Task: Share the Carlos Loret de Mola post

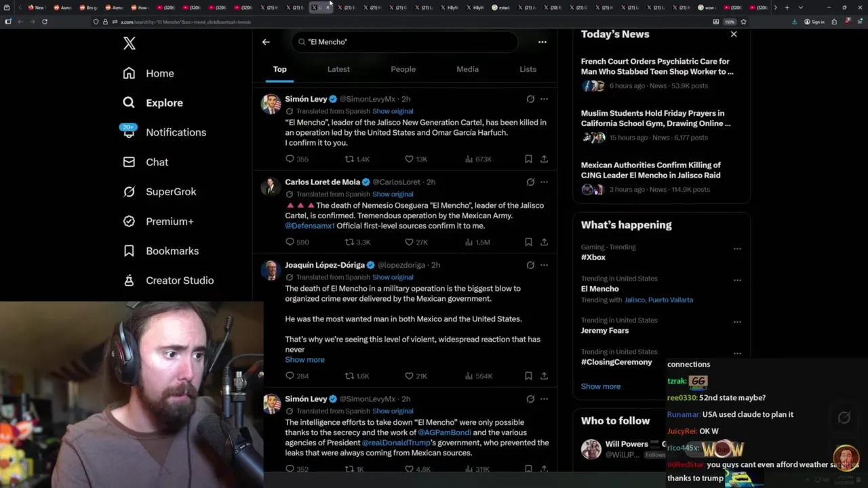Action: click(544, 242)
